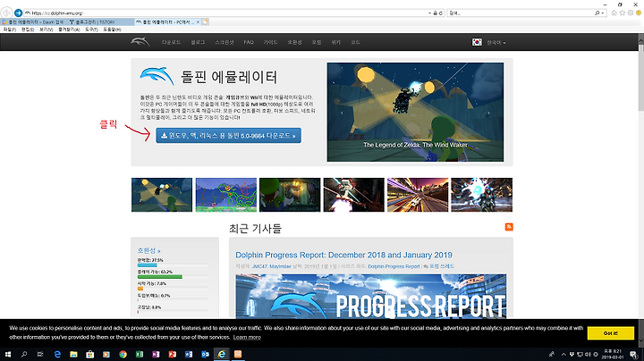Open the 편집(E) Edit menu
Viewport: 644px width, 361px height.
(x=28, y=29)
